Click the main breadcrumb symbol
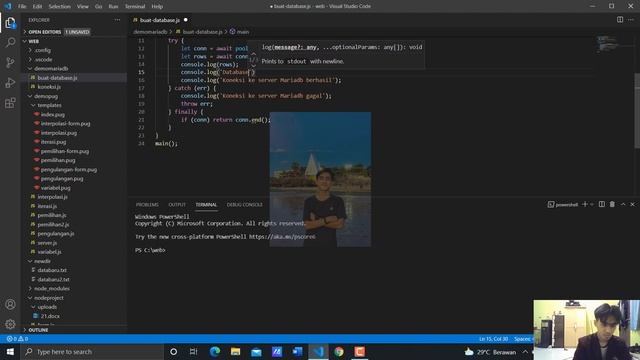 pyautogui.click(x=240, y=32)
